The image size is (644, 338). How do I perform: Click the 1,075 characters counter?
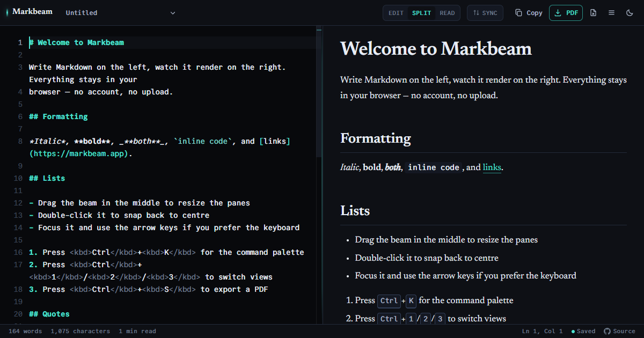[80, 332]
